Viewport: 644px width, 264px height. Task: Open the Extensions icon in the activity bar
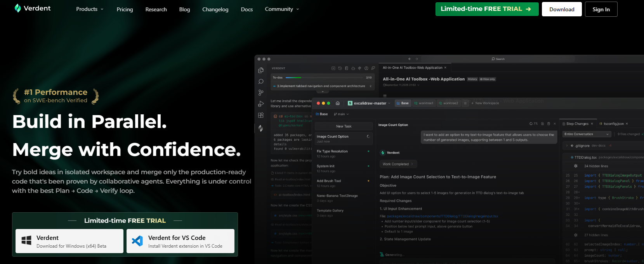[261, 115]
